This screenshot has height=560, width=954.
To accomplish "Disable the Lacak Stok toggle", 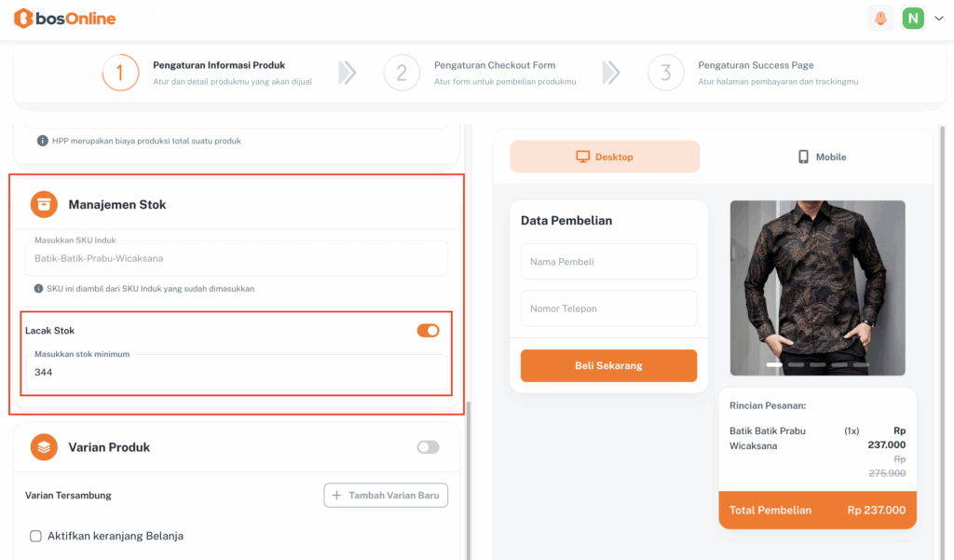I will (428, 331).
